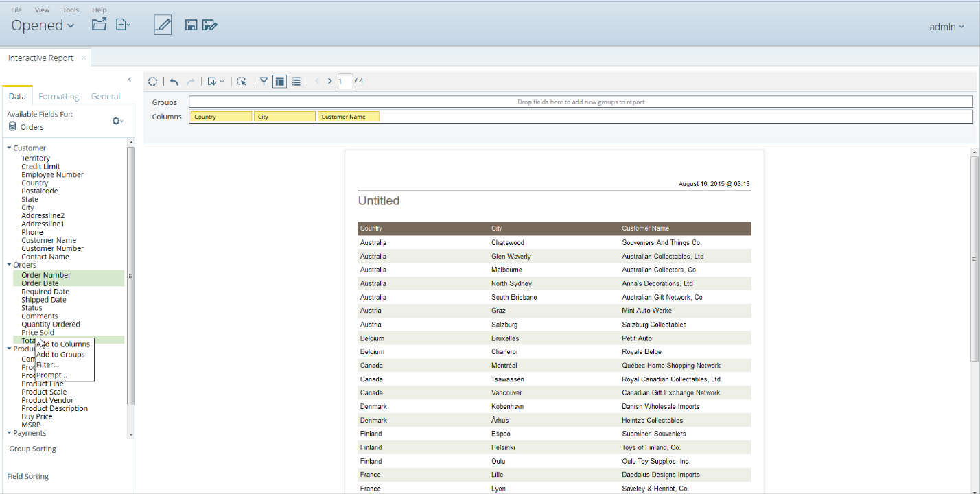Viewport: 980px width, 494px height.
Task: Click the Country column header in report
Action: pyautogui.click(x=371, y=228)
